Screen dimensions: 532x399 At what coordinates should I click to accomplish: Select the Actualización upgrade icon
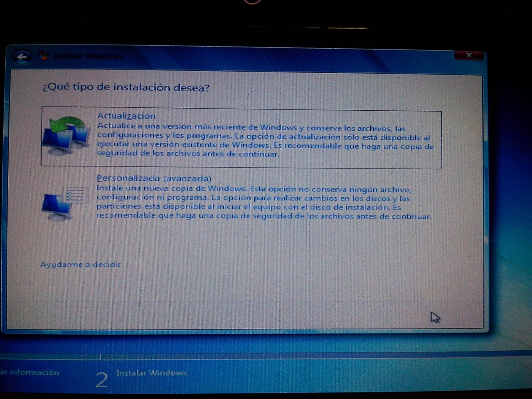[x=66, y=136]
